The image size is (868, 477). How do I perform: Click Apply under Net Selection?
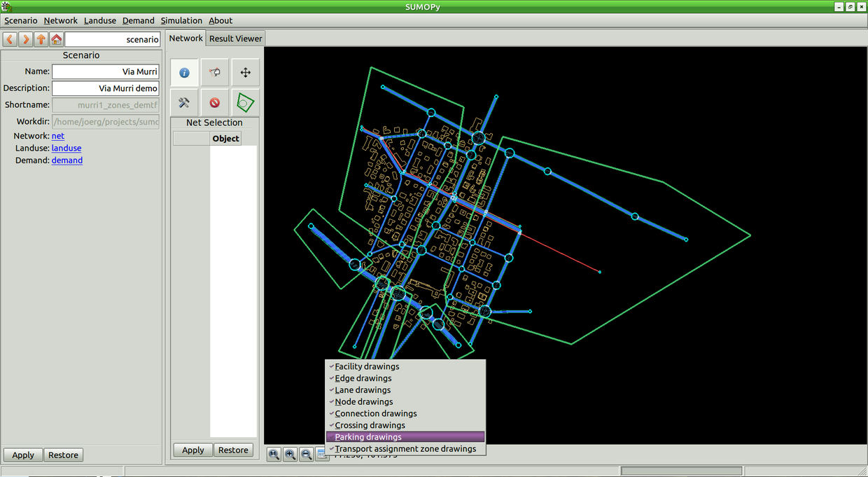(193, 450)
